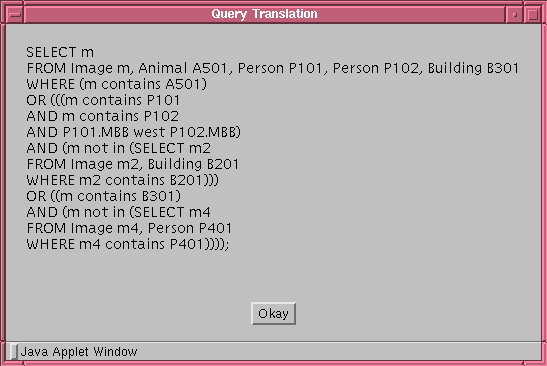
Task: Click the FROM Image m2, Building B201 line
Action: (133, 164)
